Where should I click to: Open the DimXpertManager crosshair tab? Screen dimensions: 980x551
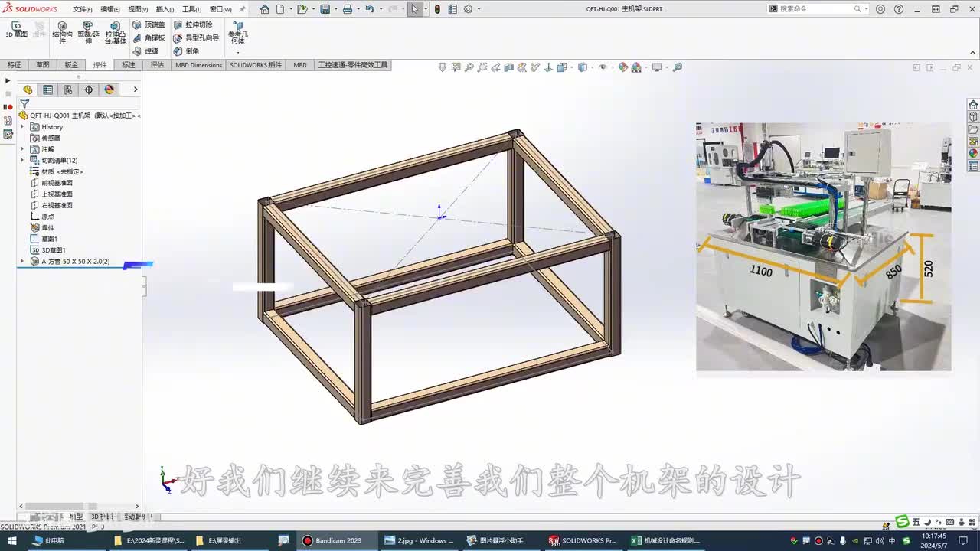click(x=89, y=90)
